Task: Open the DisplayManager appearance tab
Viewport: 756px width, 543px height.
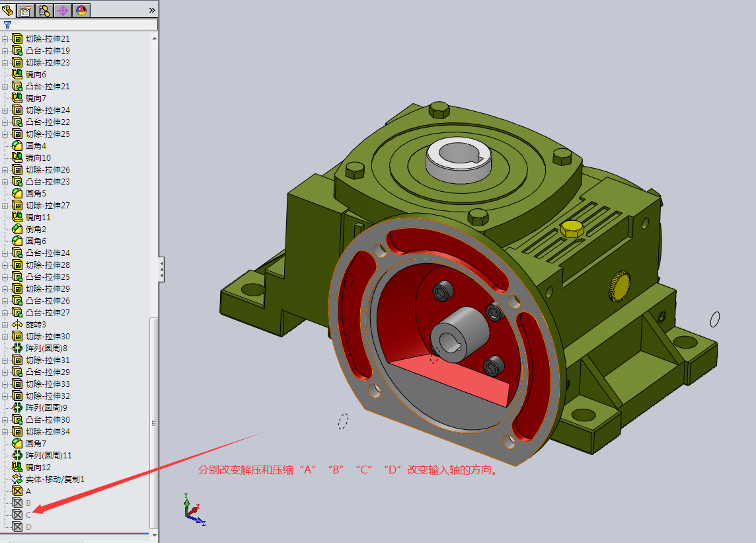Action: coord(81,10)
